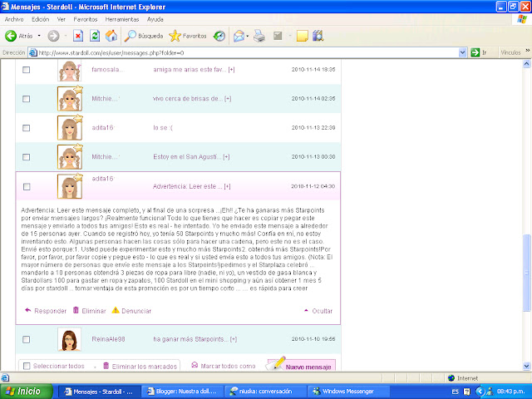Check the 'Advertencia: Leer este' message checkbox
Screen dimensions: 532x399
[27, 186]
